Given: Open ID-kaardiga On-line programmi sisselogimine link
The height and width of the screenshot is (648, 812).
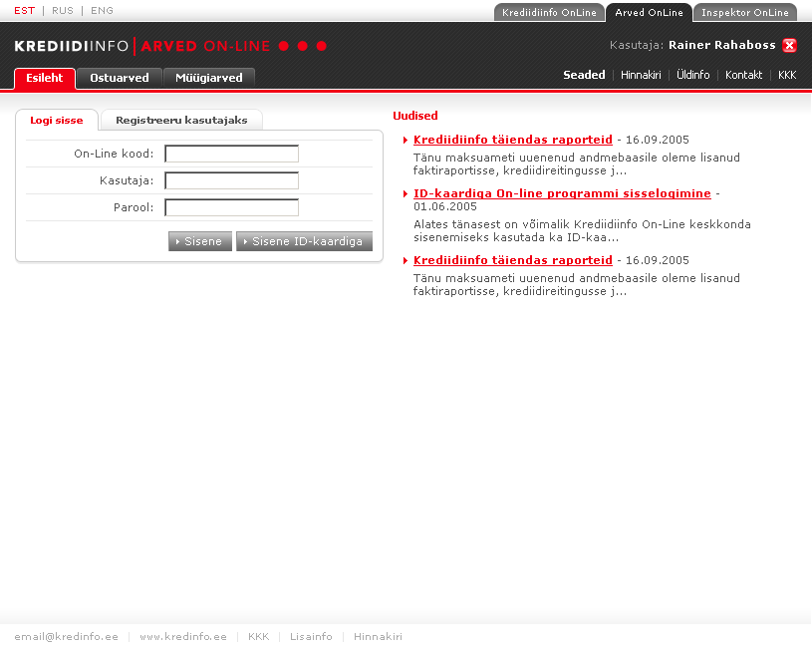Looking at the screenshot, I should (x=562, y=193).
